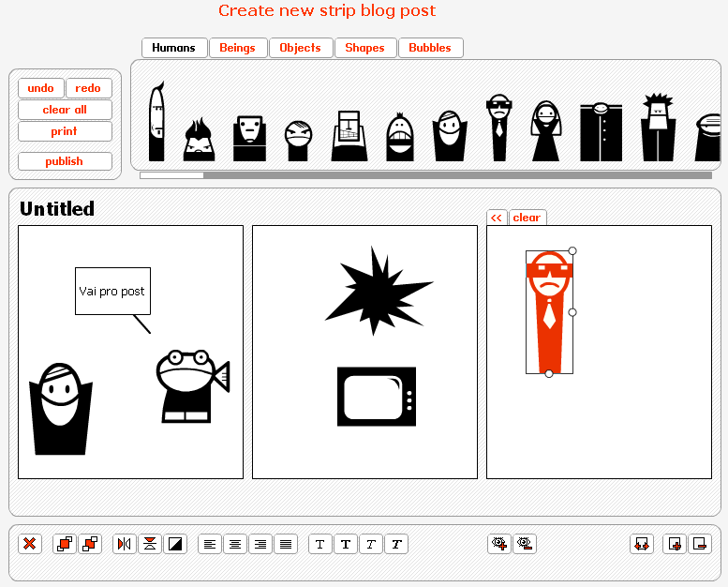Pick the smiling caped character in palette
The height and width of the screenshot is (587, 728).
point(450,136)
